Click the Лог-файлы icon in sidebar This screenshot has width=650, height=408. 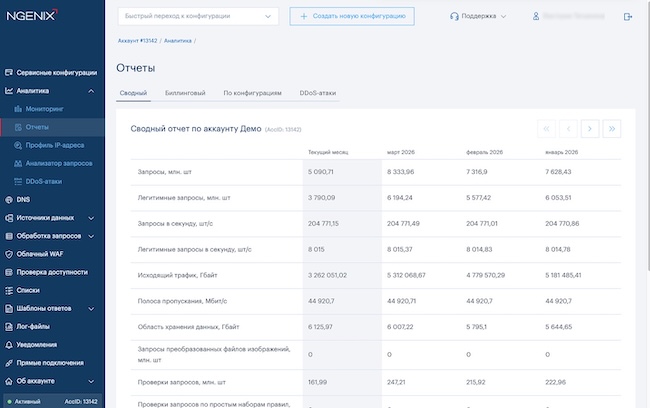9,326
